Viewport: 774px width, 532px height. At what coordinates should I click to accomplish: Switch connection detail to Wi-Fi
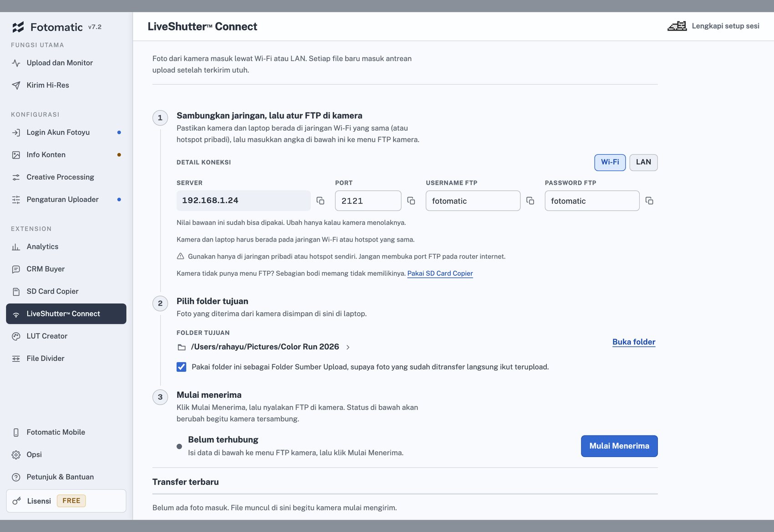(x=610, y=162)
